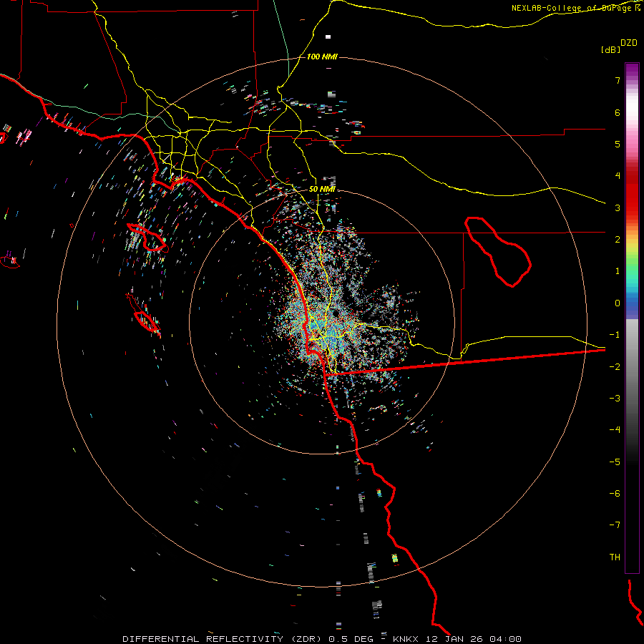Viewport: 644px width, 644px height.
Task: Click the -5 scale label
Action: coord(615,462)
